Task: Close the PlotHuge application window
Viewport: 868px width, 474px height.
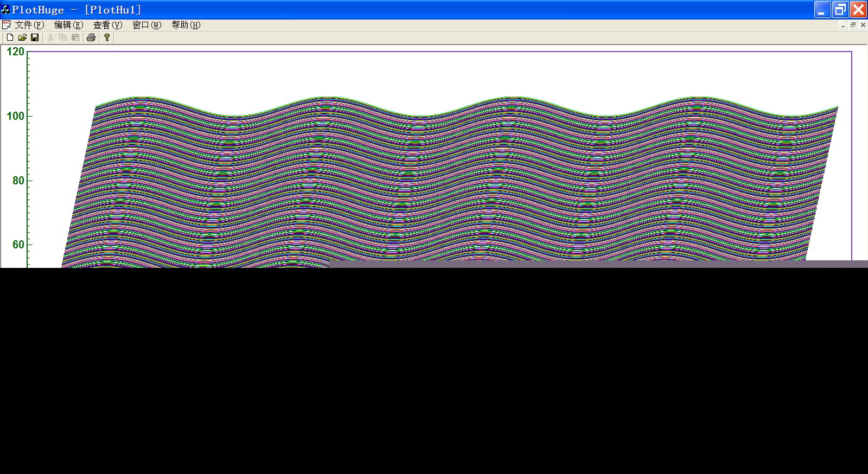Action: coord(858,10)
